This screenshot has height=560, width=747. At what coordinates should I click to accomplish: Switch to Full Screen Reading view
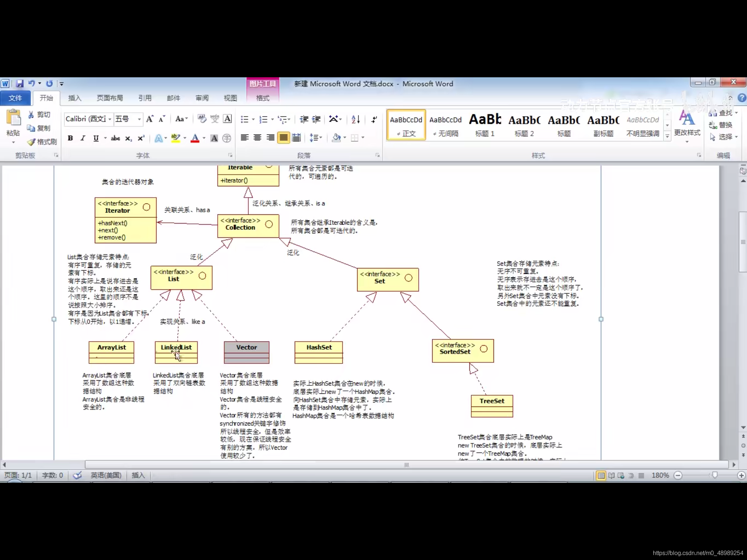[611, 475]
